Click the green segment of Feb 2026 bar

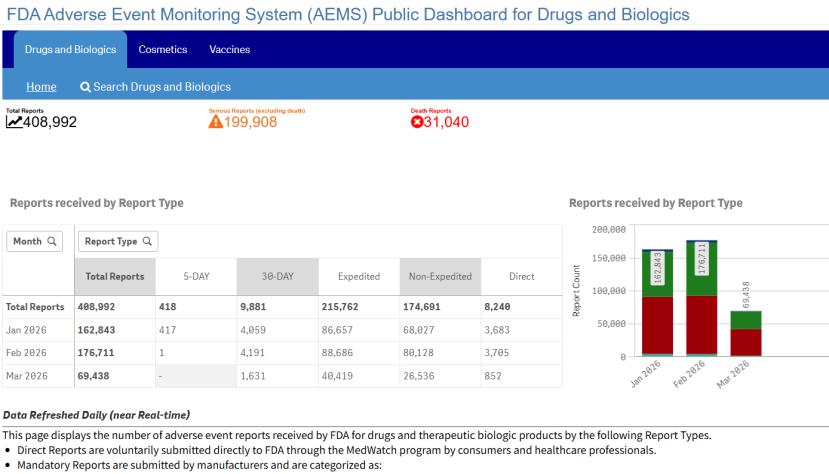(x=701, y=270)
